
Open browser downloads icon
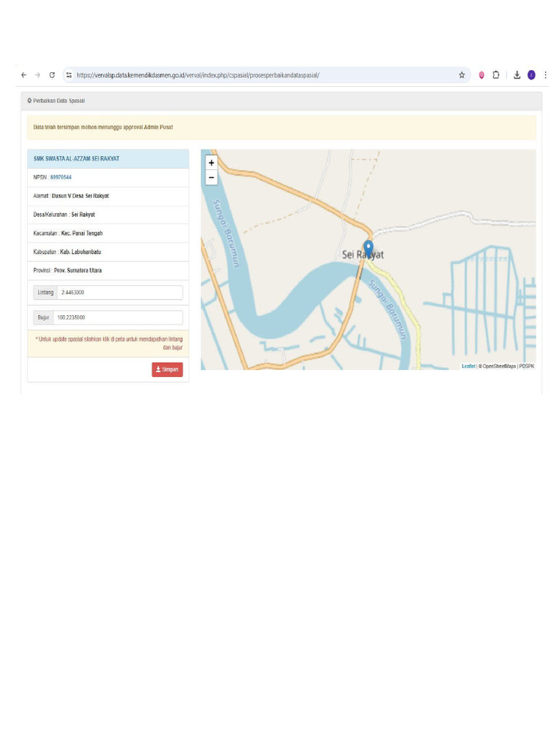pos(517,75)
